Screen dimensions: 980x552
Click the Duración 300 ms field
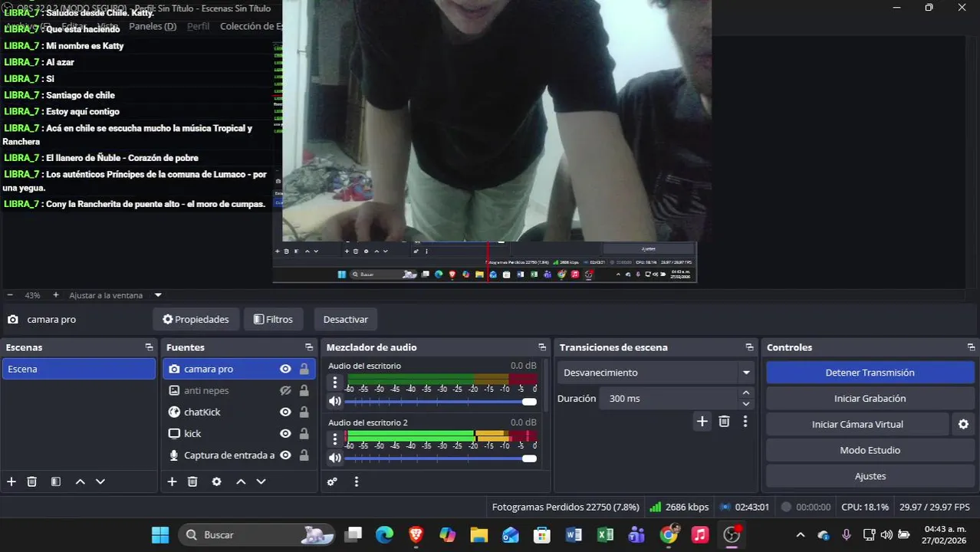coord(669,399)
